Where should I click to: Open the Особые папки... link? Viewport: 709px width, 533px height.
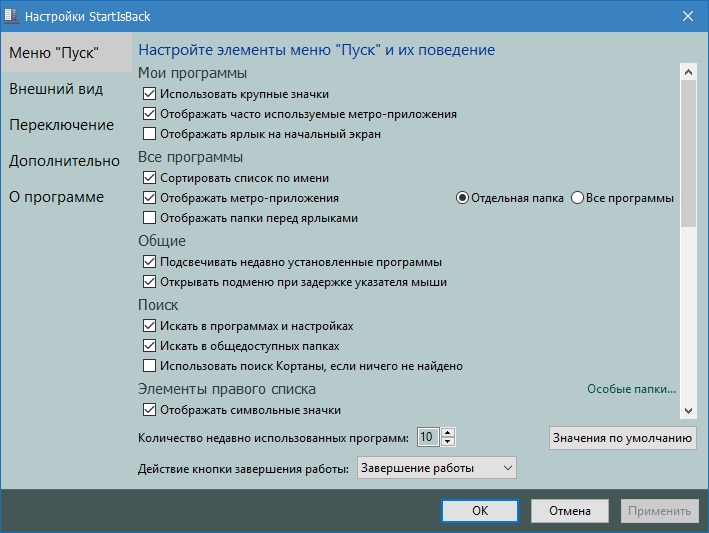tap(631, 389)
